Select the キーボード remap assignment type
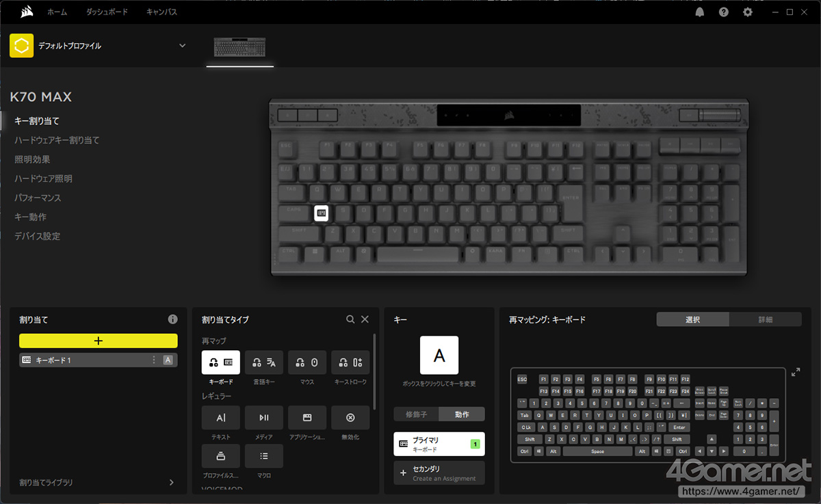821x504 pixels. tap(220, 362)
